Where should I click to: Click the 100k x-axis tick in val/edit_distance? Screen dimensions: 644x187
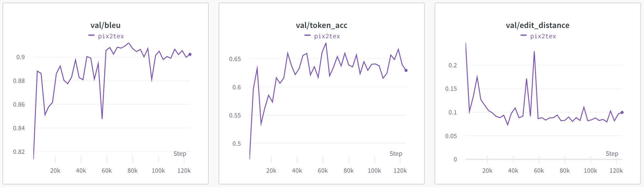(x=590, y=171)
